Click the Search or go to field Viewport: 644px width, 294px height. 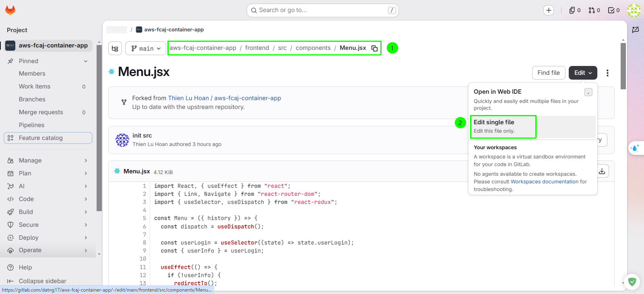[322, 10]
